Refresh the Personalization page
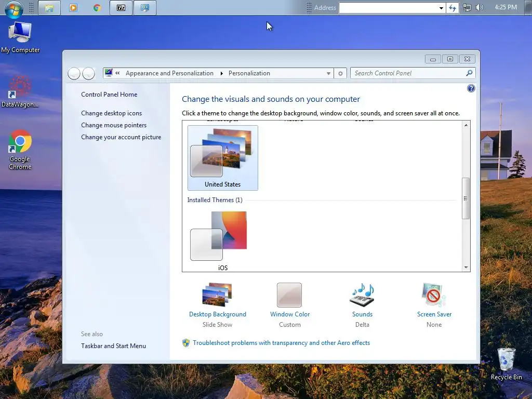 coord(340,73)
